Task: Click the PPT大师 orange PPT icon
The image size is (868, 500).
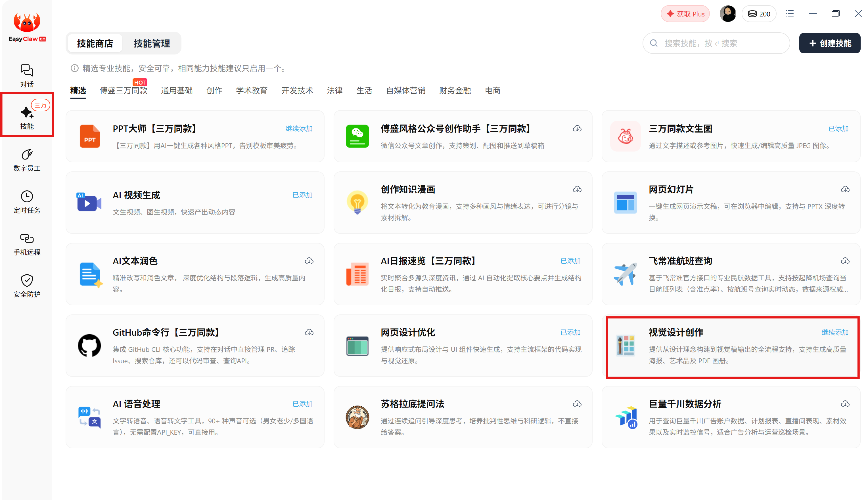Action: click(x=90, y=136)
